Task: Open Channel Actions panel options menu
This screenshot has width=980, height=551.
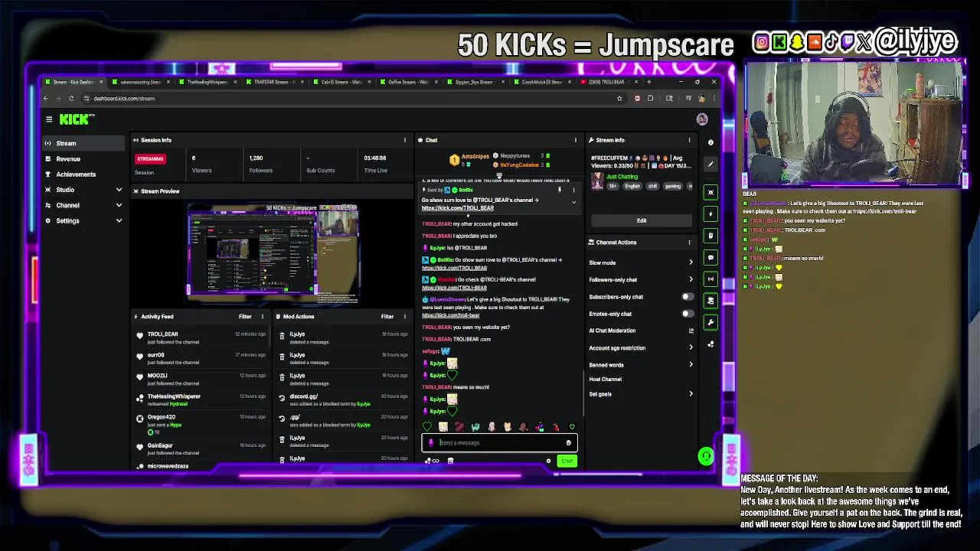Action: [689, 242]
